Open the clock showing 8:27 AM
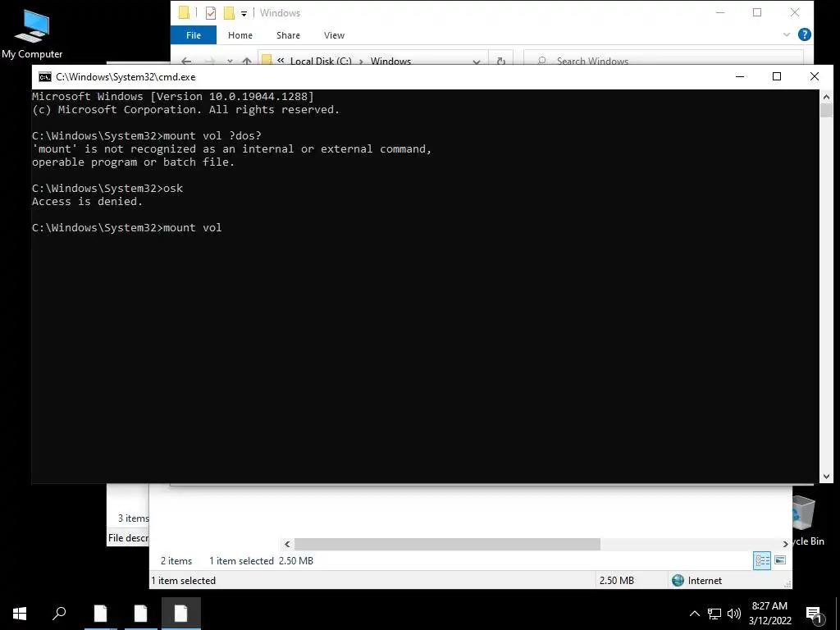Screen dimensions: 840x630 coord(769,614)
